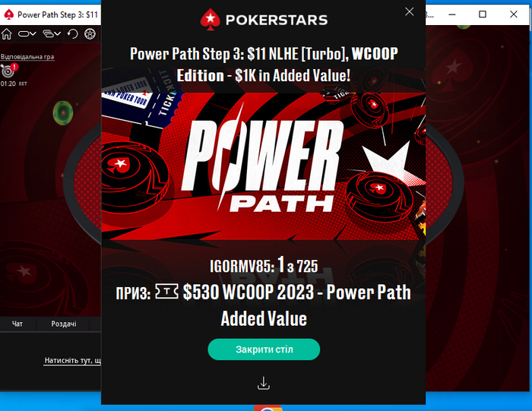Switch to the Чат tab

pos(17,324)
